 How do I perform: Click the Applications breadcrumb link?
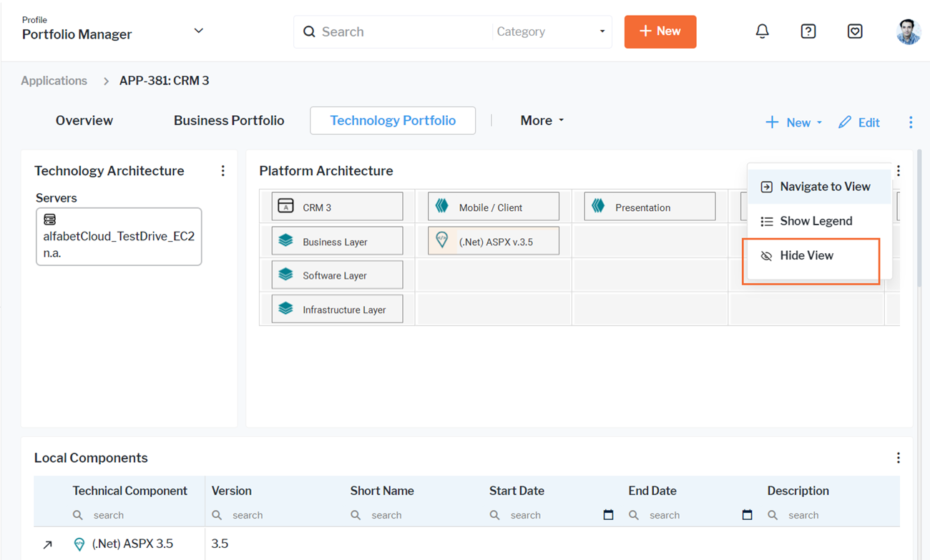(54, 81)
